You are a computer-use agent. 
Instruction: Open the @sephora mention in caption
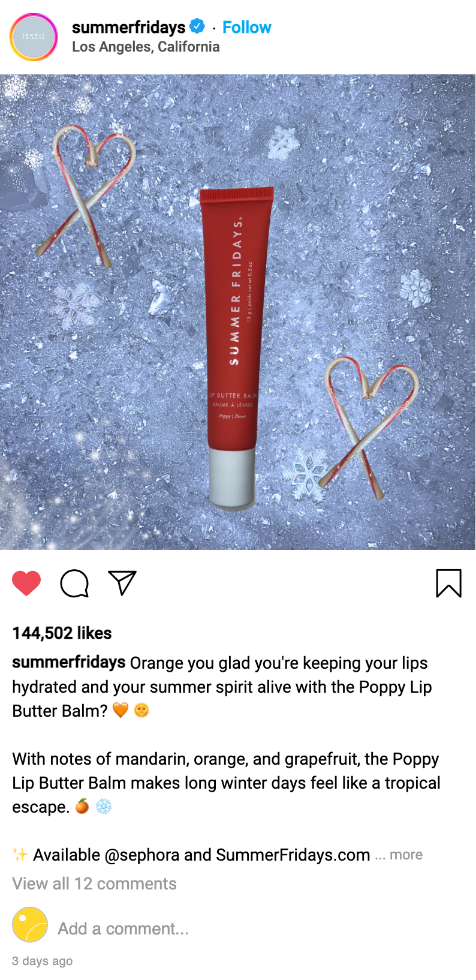tap(142, 855)
